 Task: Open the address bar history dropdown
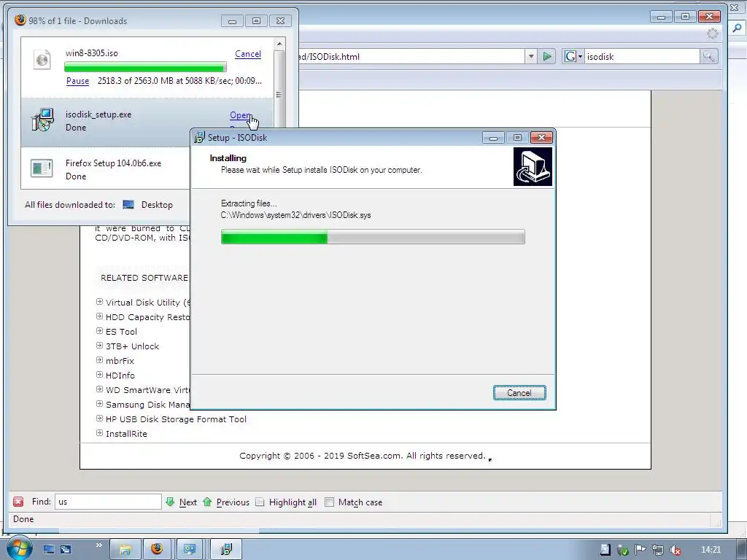[x=531, y=57]
